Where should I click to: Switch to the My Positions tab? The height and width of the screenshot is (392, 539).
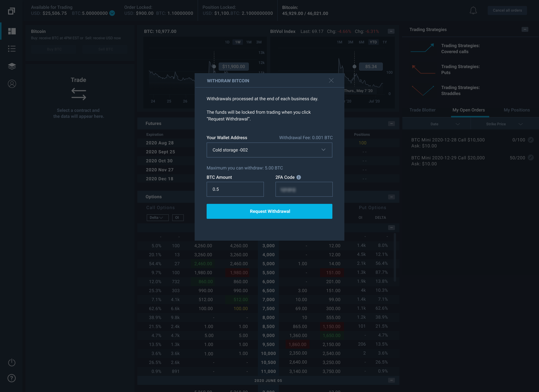[517, 110]
